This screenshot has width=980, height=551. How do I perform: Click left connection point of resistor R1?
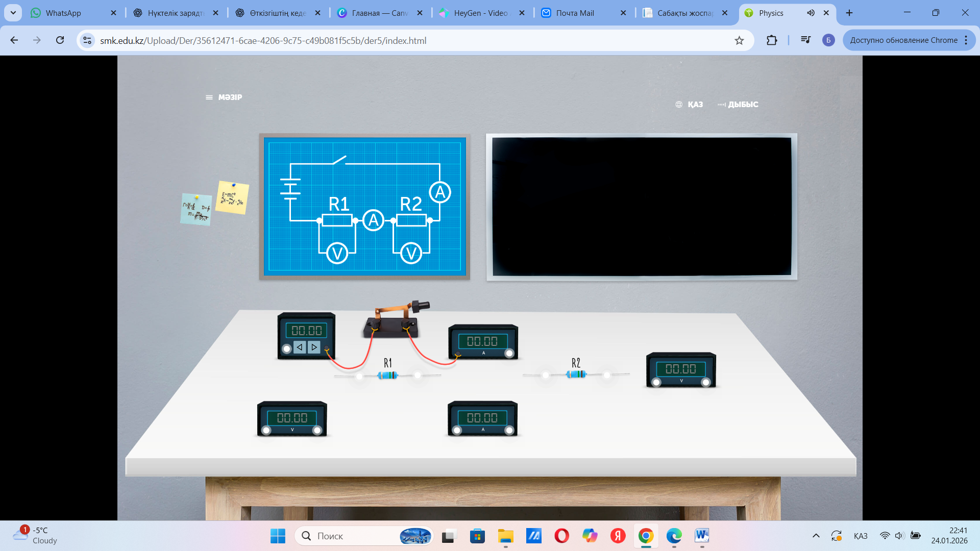(x=359, y=377)
